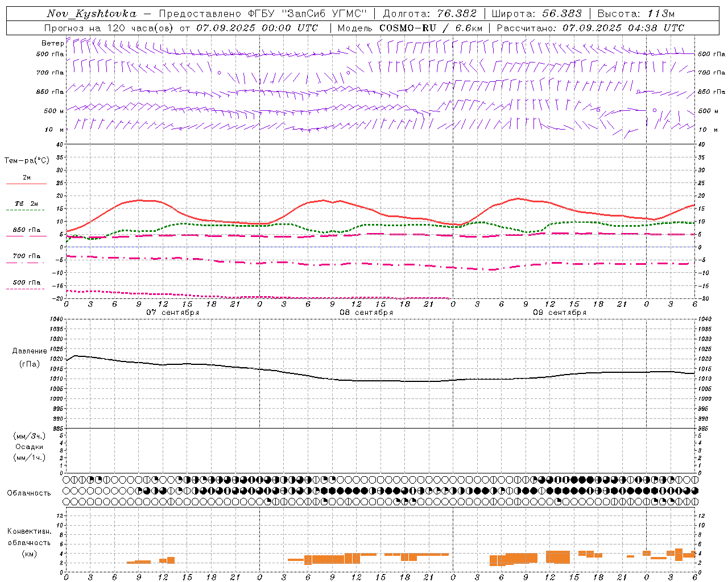Click the Конвективн. convective cloud label

pos(30,531)
